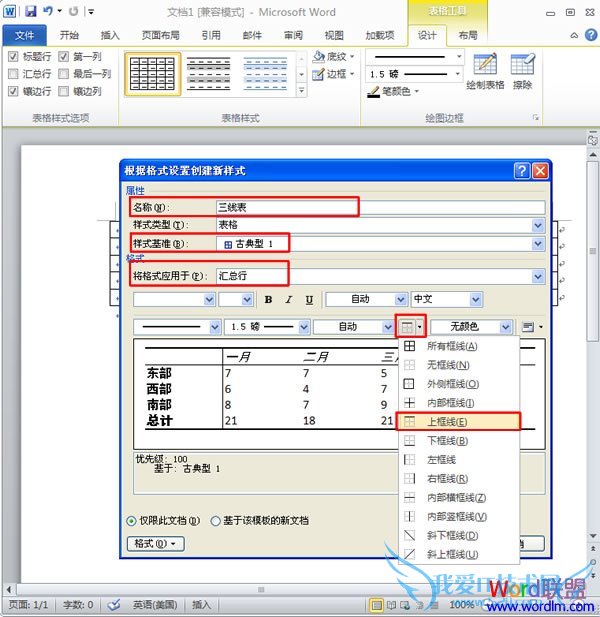Viewport: 600px width, 617px height.
Task: Select Top Border menu entry
Action: point(459,422)
